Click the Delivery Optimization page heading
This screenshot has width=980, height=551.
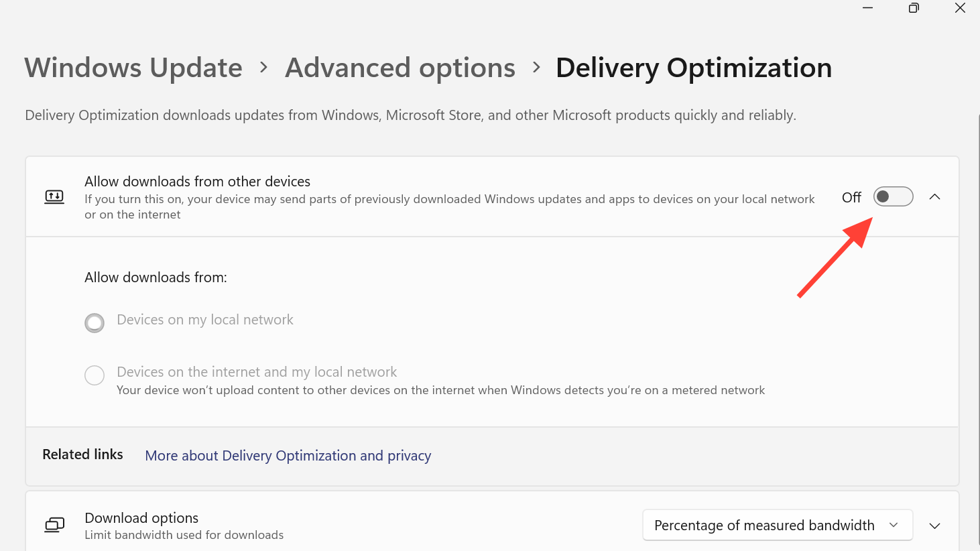coord(693,68)
